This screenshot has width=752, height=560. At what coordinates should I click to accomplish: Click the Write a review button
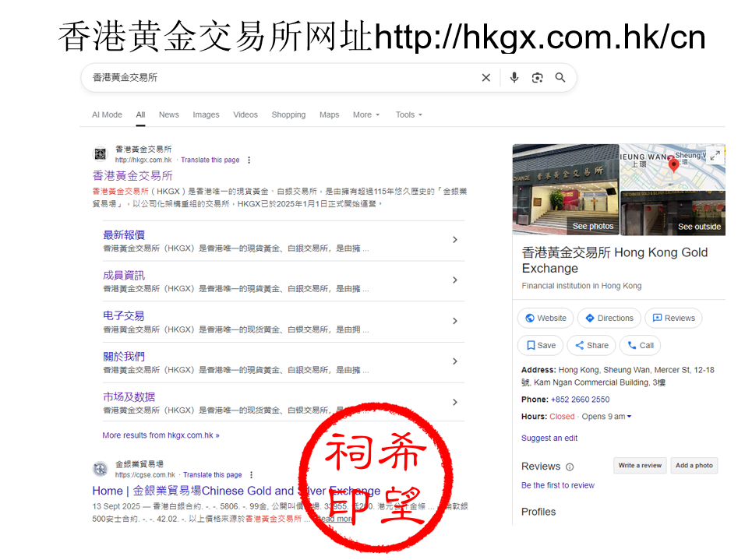click(x=640, y=466)
